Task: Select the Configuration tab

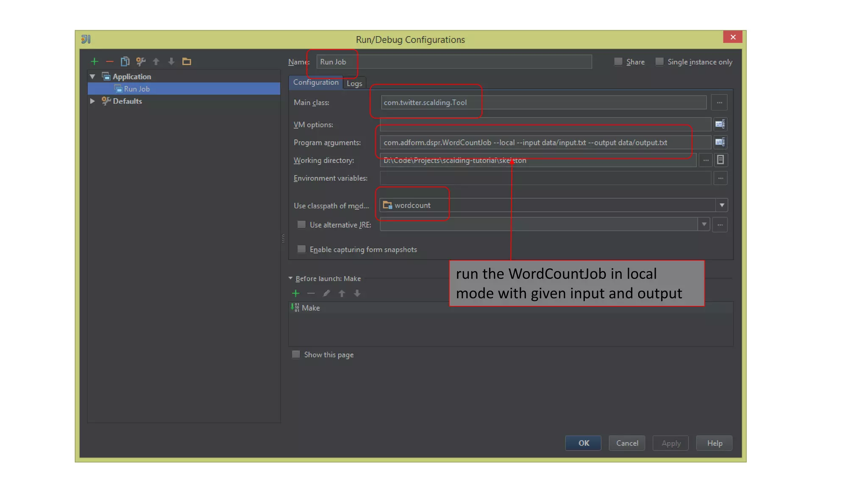Action: [316, 82]
